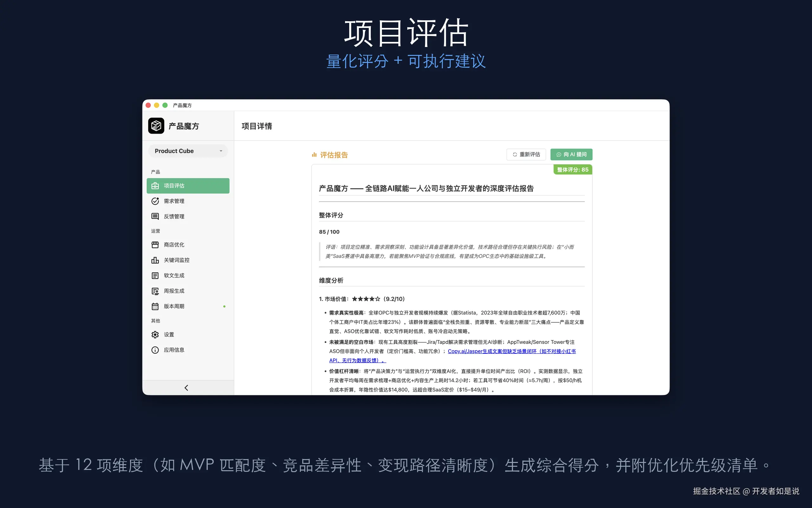Open the Product Cube project dropdown
This screenshot has width=812, height=508.
[x=188, y=151]
